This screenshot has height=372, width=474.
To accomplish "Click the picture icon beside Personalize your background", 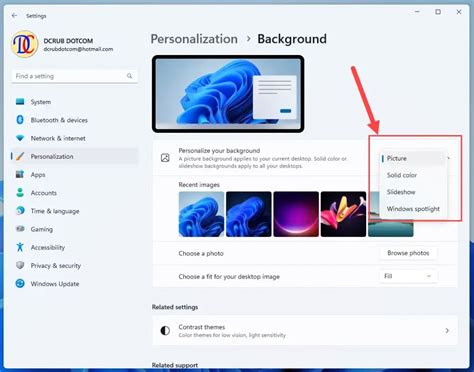I will point(165,158).
